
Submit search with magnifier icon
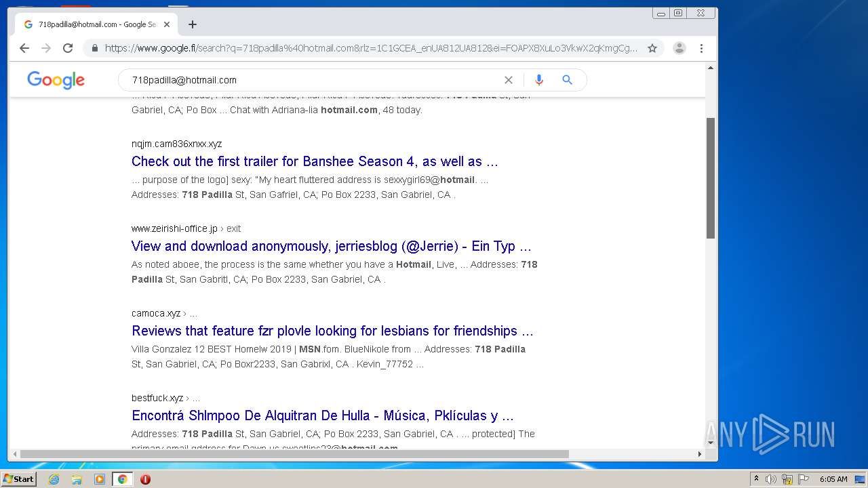coord(568,80)
